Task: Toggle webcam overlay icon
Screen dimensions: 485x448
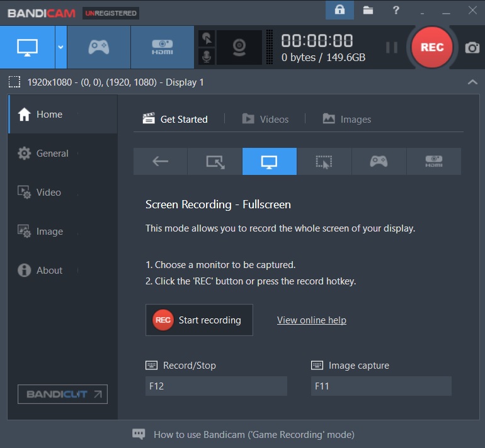Action: pyautogui.click(x=239, y=47)
